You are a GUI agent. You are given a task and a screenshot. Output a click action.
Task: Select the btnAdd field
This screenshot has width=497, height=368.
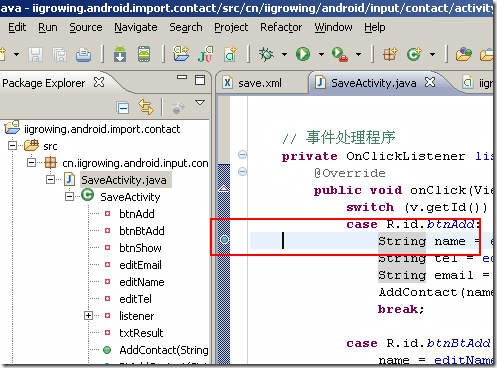[137, 214]
